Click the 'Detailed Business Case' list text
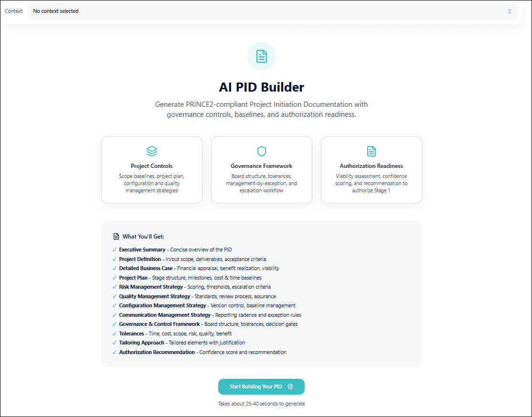Image resolution: width=532 pixels, height=417 pixels. tap(146, 268)
